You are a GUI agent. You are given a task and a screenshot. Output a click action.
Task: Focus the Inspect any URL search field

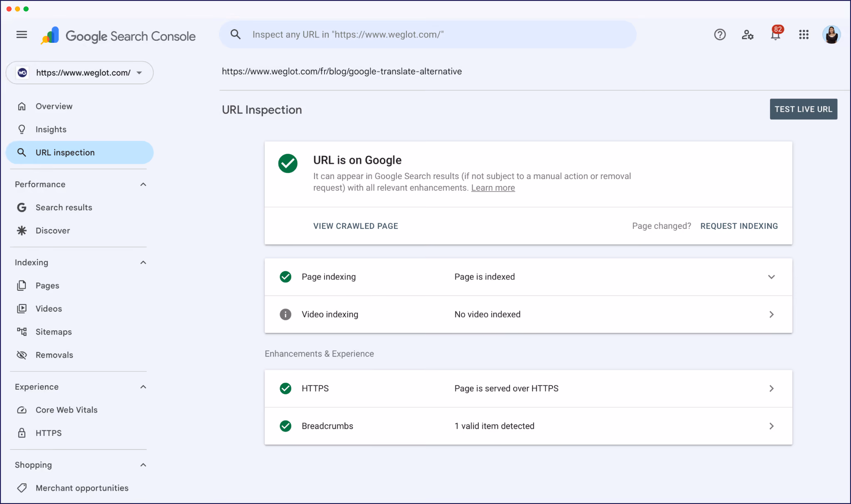coord(428,34)
